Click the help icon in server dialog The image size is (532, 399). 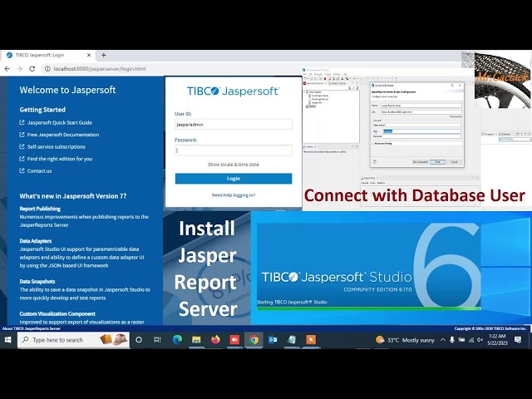375,162
